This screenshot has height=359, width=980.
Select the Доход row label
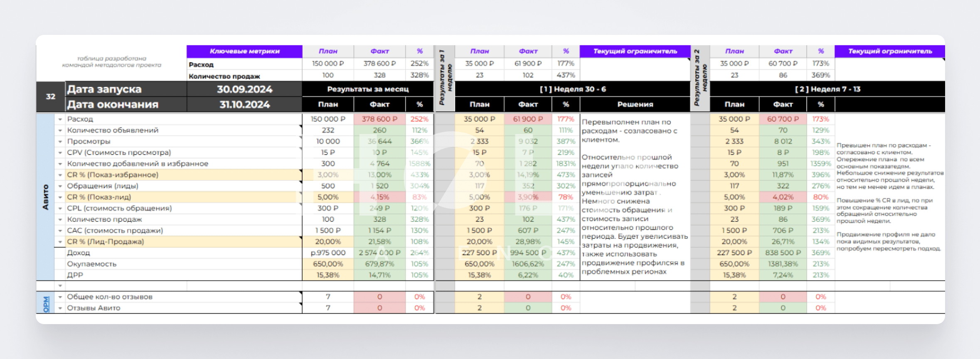[79, 253]
